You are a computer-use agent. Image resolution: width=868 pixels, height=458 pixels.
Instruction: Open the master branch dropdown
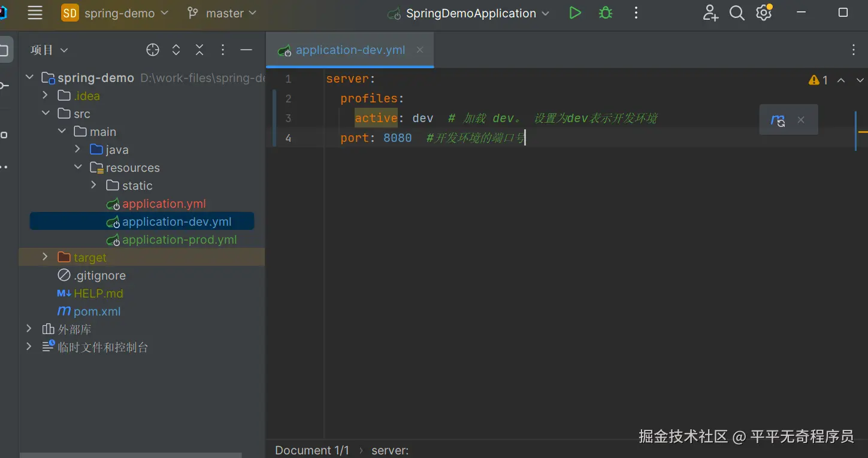coord(222,13)
